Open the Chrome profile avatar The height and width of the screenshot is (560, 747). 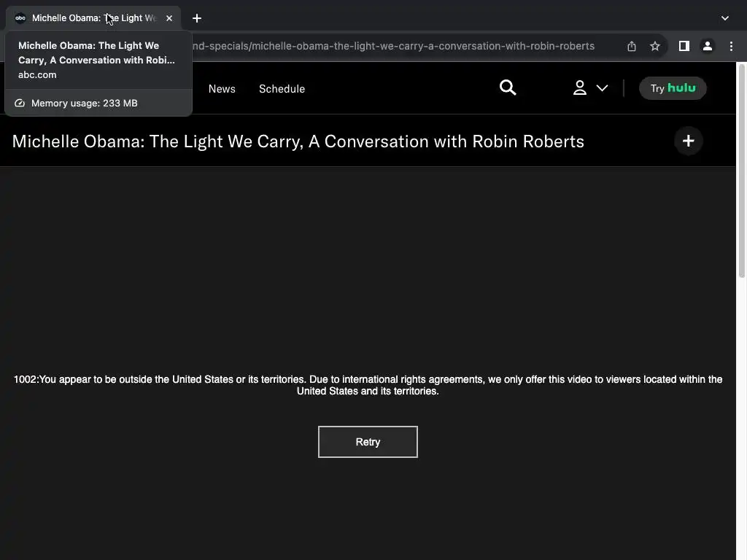[x=708, y=46]
